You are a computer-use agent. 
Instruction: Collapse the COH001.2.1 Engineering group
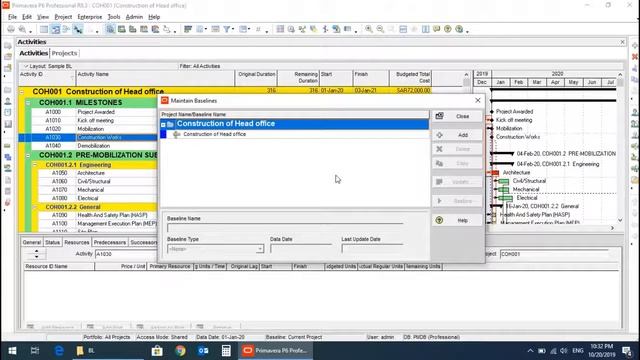35,165
